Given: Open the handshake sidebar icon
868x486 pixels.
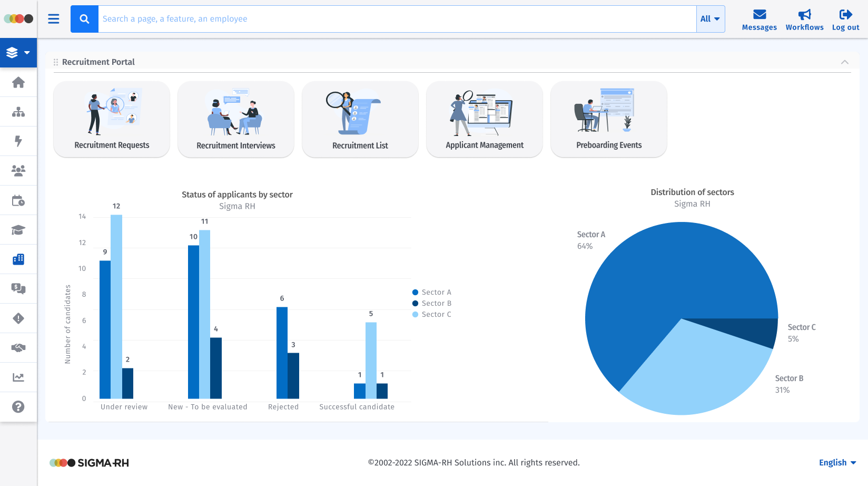Looking at the screenshot, I should pos(18,348).
